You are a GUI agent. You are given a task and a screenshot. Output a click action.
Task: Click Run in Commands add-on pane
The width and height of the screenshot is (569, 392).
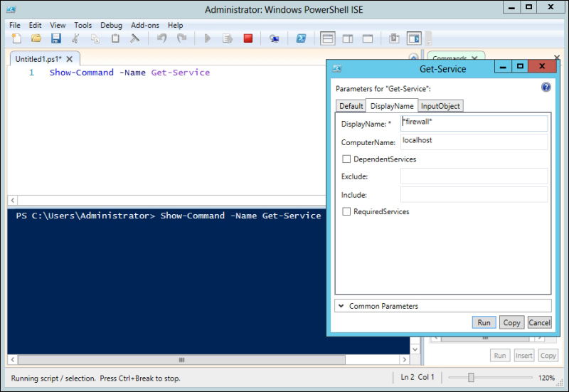(500, 355)
